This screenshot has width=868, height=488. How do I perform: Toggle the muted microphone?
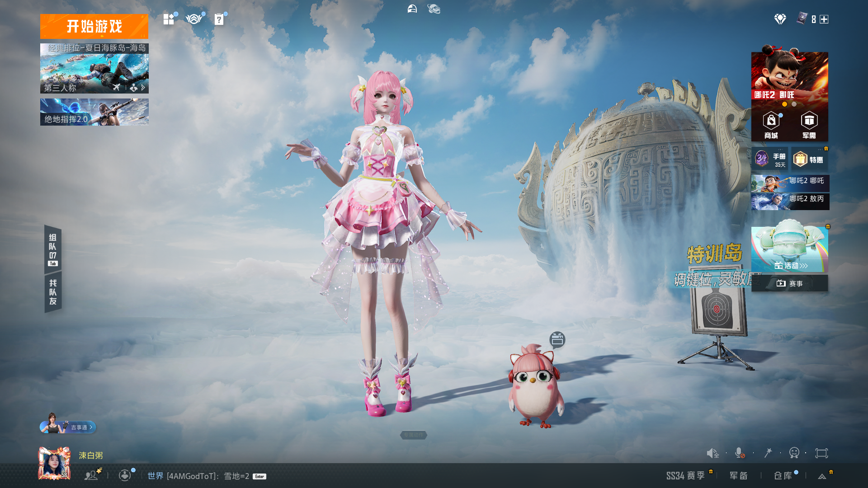coord(740,453)
